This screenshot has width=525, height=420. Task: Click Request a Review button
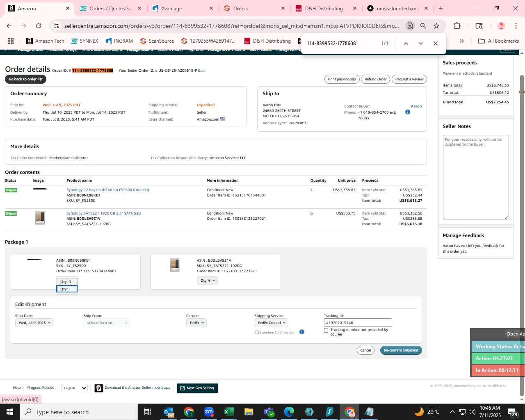409,79
